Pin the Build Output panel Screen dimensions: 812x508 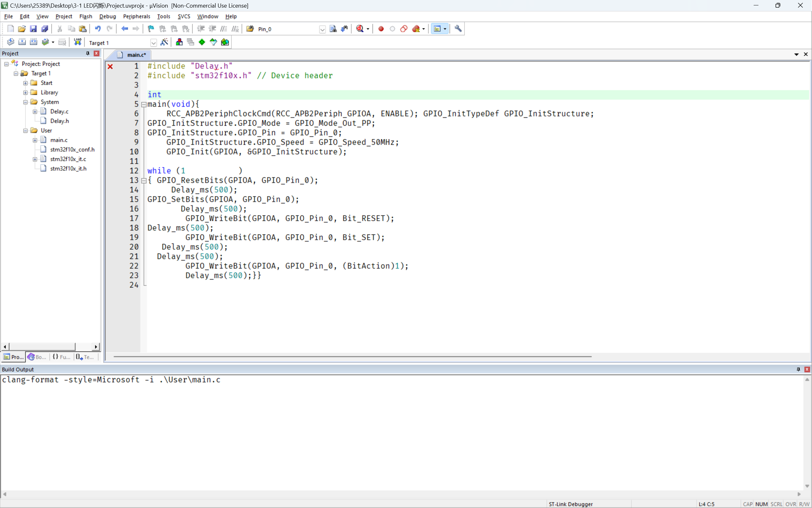tap(798, 369)
